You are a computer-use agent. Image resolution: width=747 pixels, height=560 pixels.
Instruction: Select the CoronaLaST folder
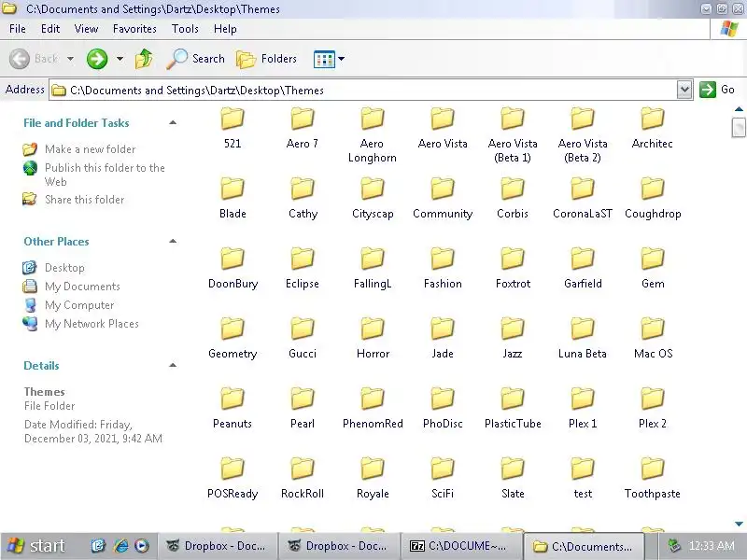tap(583, 199)
